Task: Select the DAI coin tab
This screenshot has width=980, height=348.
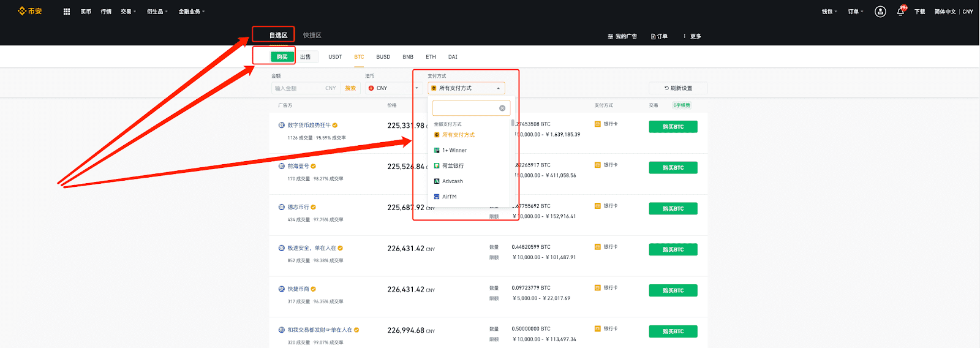Action: click(x=453, y=57)
